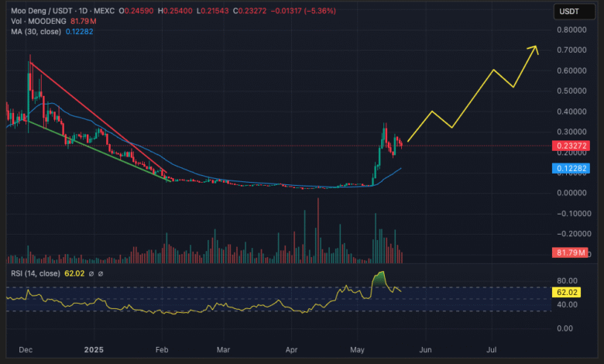Viewport: 604px width, 364px height.
Task: Click the Jun label on time axis
Action: tap(425, 350)
